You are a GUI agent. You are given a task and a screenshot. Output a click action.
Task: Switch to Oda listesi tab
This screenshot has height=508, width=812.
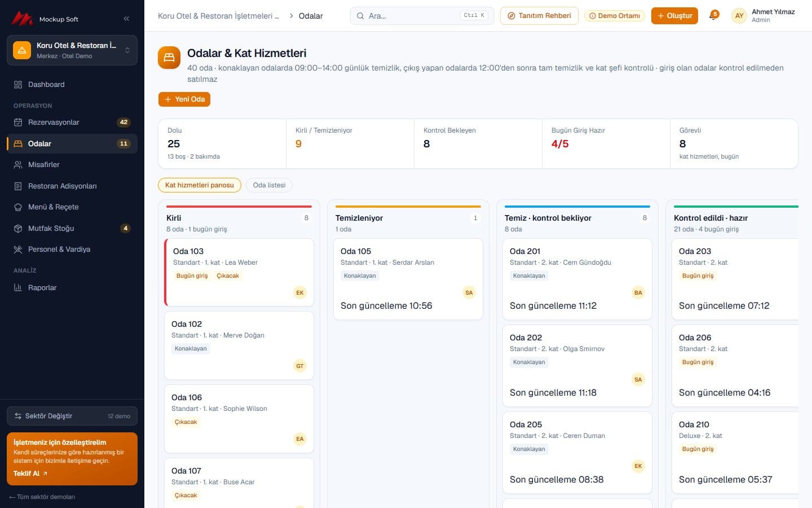(269, 185)
